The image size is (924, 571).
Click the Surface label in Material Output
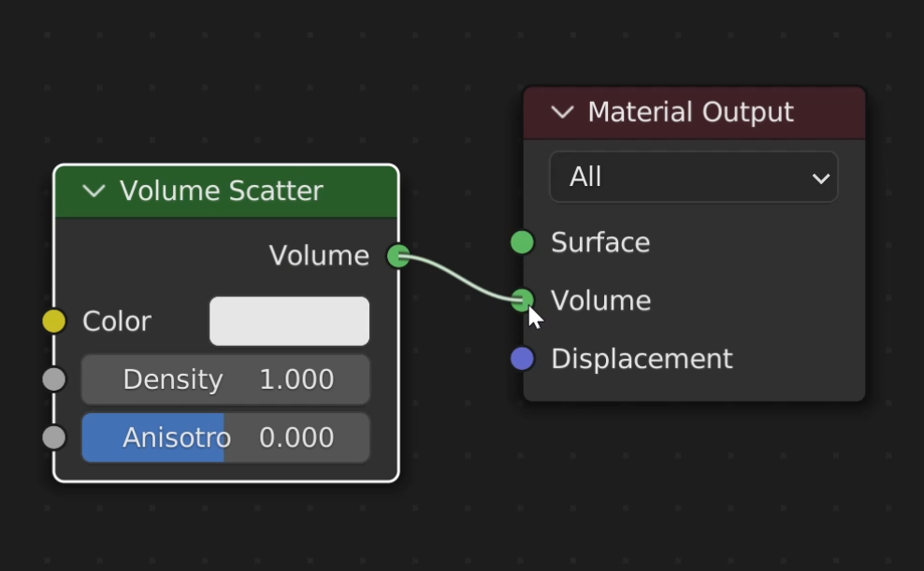(x=599, y=243)
